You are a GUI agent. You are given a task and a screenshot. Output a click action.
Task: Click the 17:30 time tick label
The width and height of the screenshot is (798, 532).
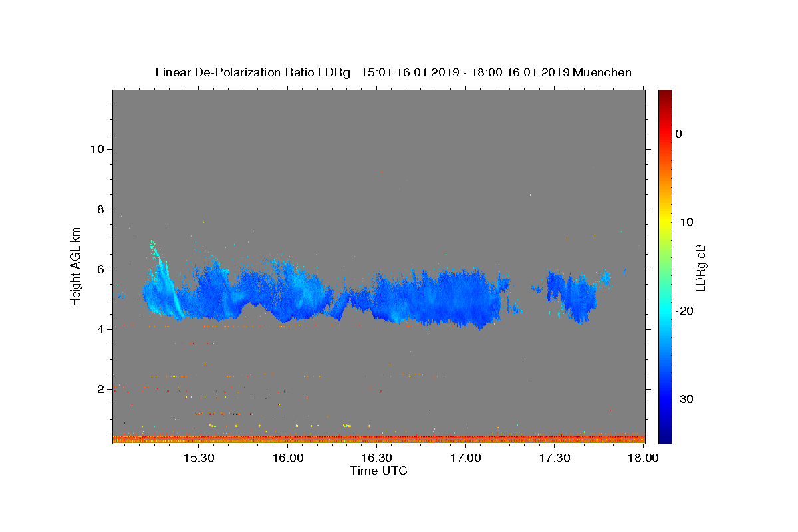point(555,458)
